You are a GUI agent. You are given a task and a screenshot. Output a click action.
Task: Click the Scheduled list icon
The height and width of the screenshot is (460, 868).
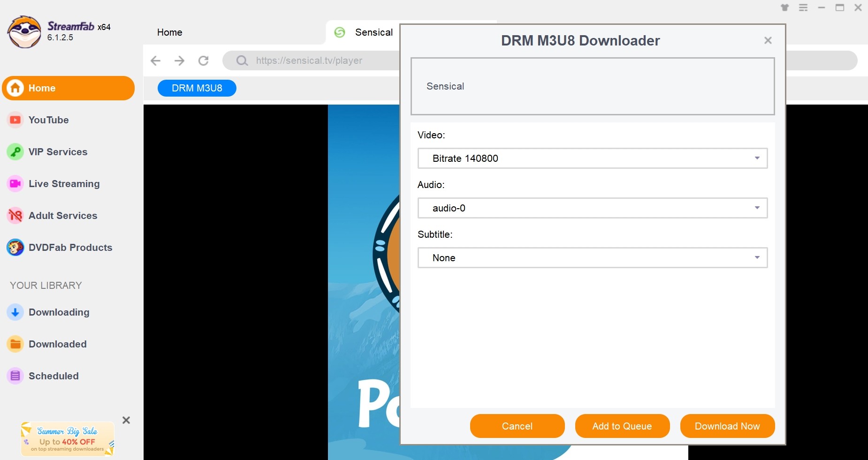[15, 376]
